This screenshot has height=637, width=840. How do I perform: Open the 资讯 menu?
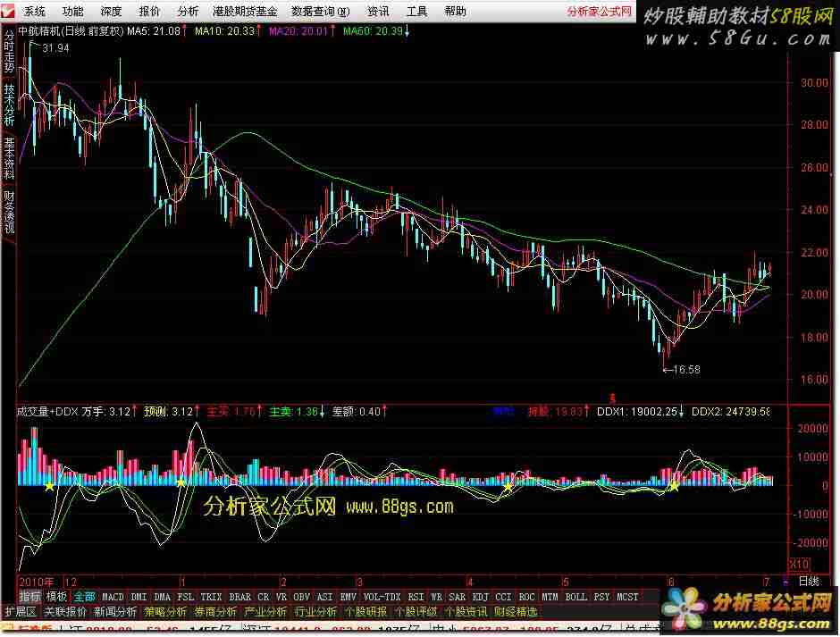(x=378, y=11)
